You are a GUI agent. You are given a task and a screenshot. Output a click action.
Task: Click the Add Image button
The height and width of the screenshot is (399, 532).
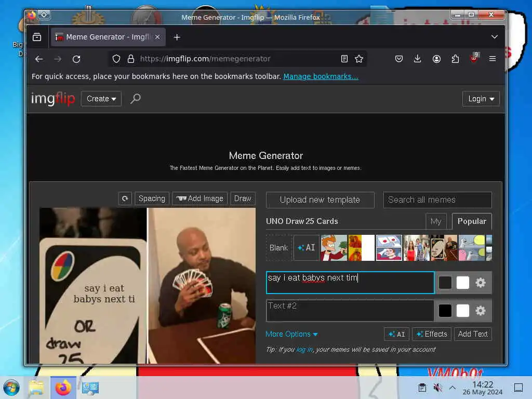click(200, 198)
